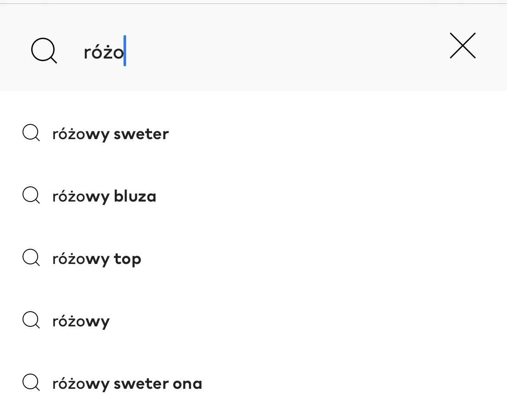
Task: Select the "różowy sweter" suggestion
Action: point(253,133)
